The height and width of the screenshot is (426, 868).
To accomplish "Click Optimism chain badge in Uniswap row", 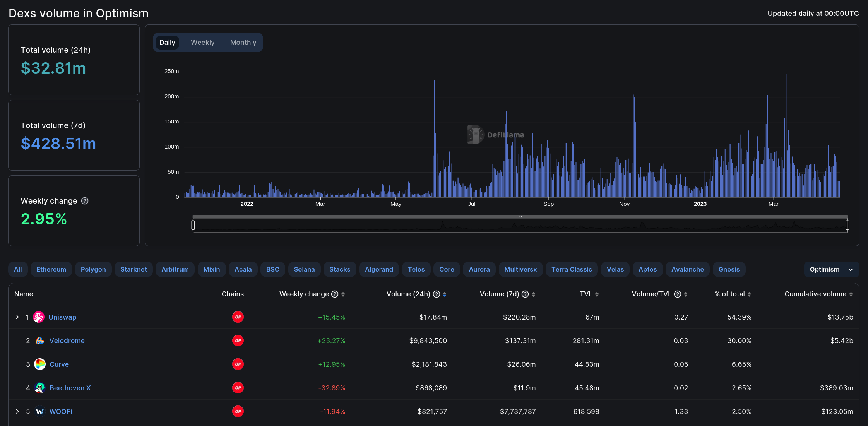I will [238, 317].
